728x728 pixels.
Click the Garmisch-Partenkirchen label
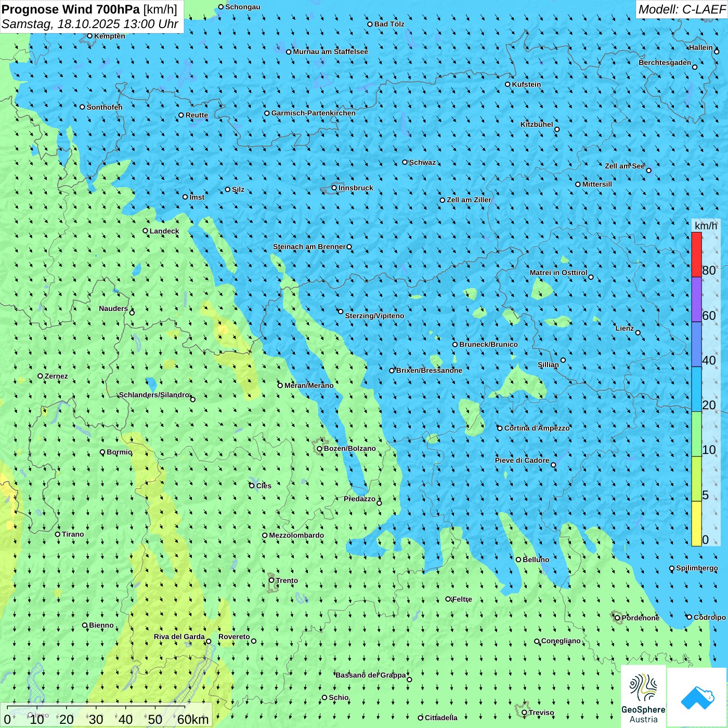[x=314, y=113]
